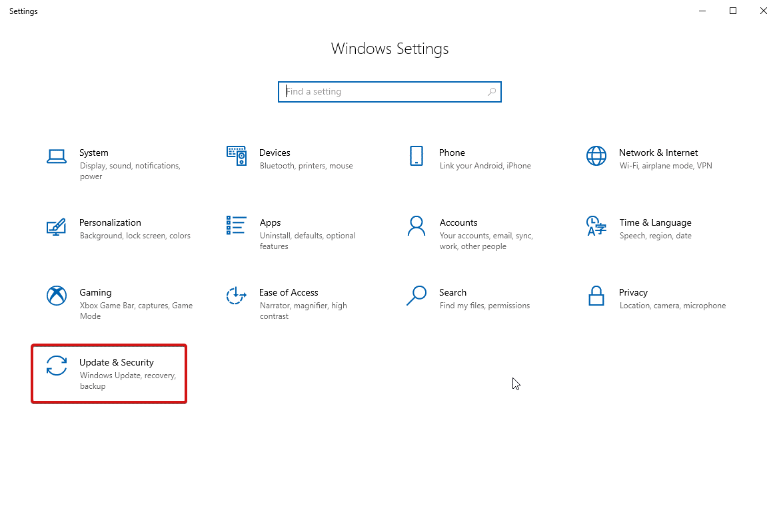Click the Update & Security refresh icon

[x=57, y=366]
